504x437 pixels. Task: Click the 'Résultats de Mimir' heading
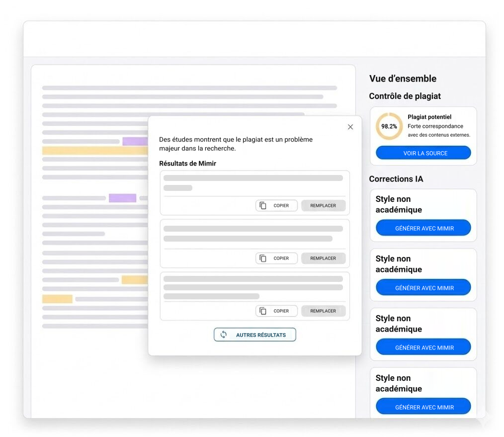188,164
